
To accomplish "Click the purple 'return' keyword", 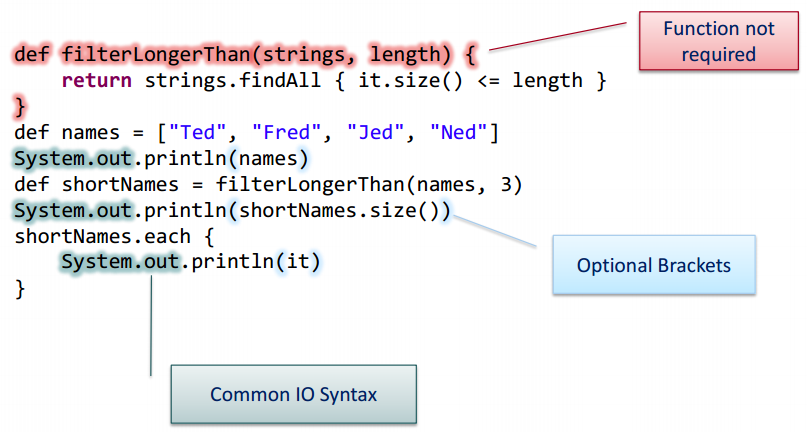I will [97, 81].
